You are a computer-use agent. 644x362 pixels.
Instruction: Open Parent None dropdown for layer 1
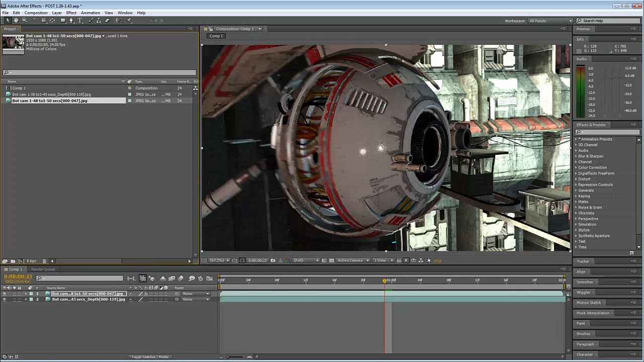point(196,294)
